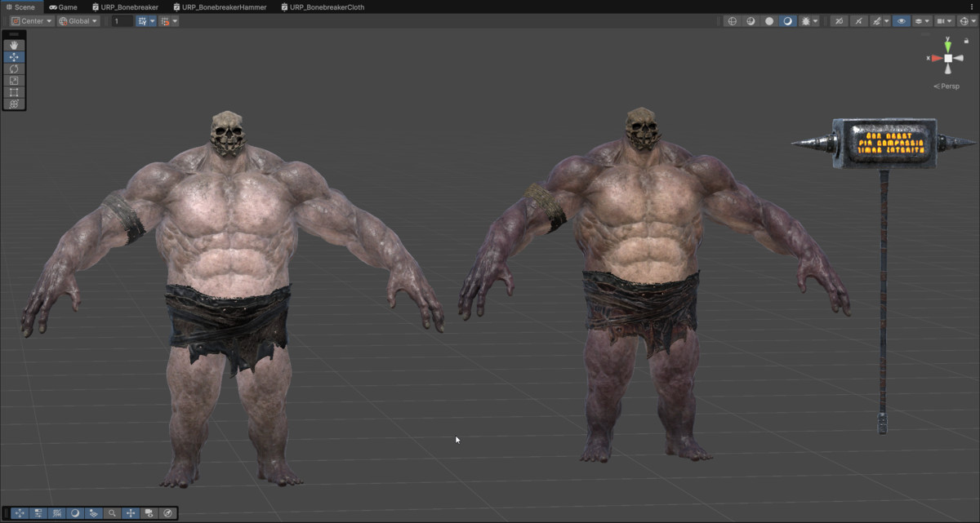Click the debug draw mode bug icon
This screenshot has height=523, width=980.
click(805, 21)
